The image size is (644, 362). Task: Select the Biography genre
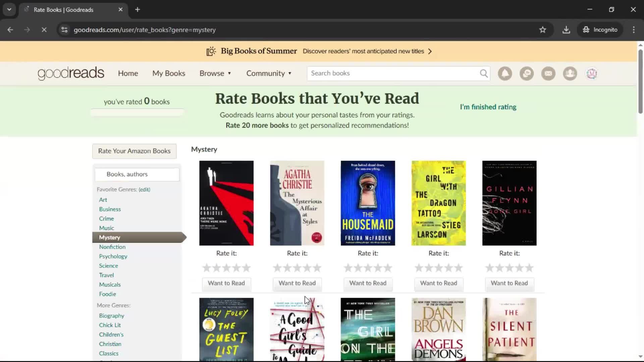(111, 316)
